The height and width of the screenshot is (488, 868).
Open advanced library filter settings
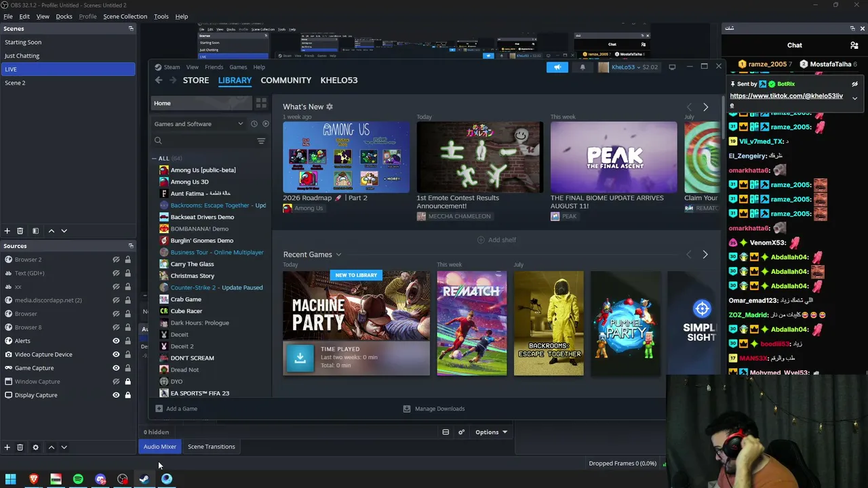261,141
